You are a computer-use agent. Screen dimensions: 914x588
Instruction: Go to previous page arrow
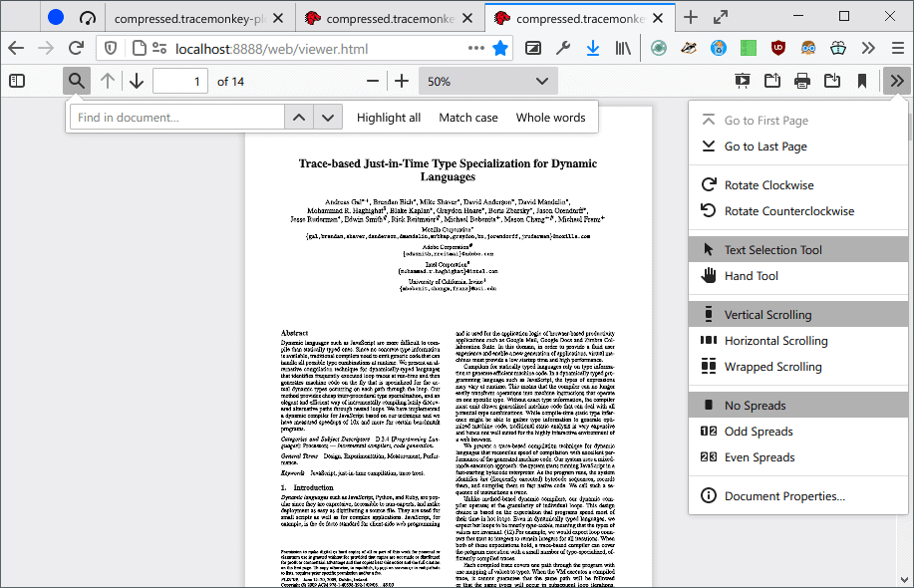(108, 81)
